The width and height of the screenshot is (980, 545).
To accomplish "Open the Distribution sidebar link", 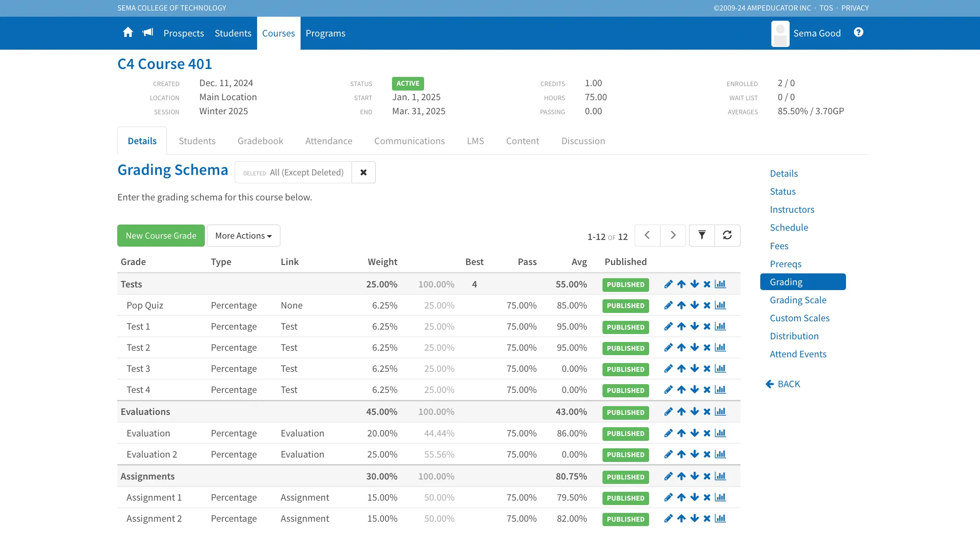I will click(x=794, y=336).
